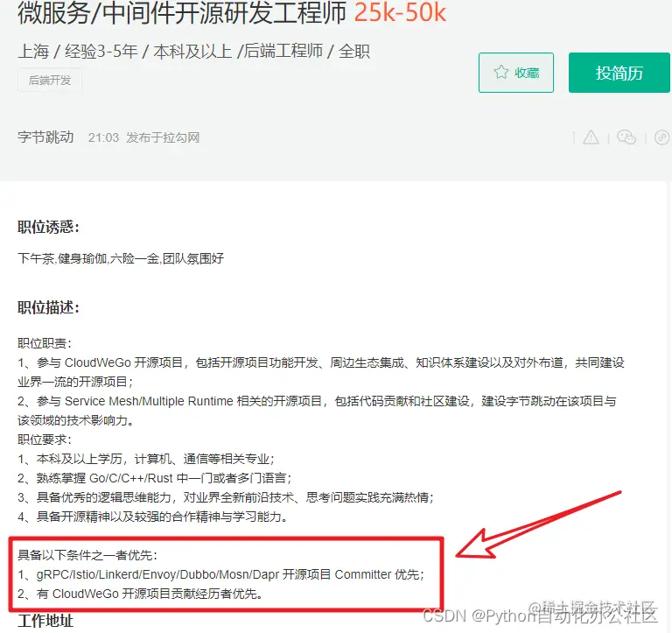Click the 职位描述 heading
The image size is (672, 633).
click(x=48, y=307)
